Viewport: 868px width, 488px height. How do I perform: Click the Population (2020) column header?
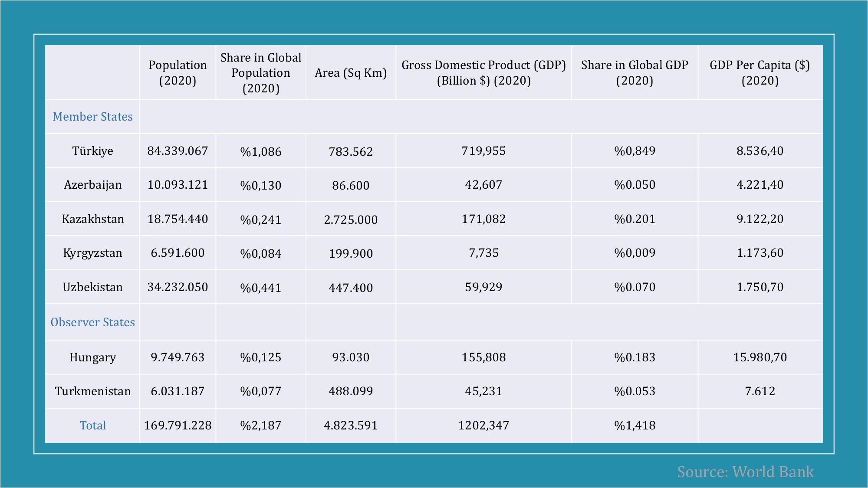tap(178, 73)
